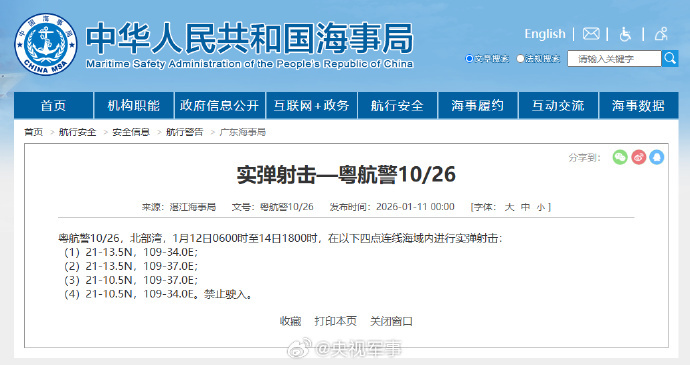Open 海事履约 navigation menu
690x365 pixels.
point(477,106)
